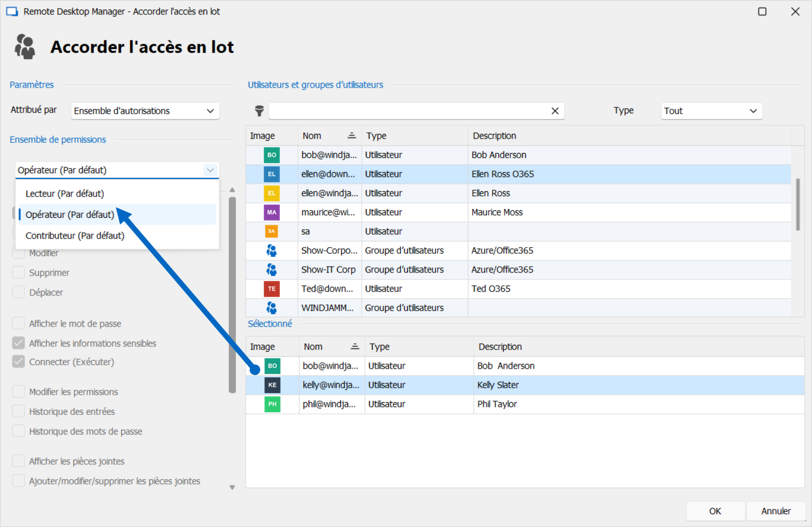
Task: Select the Maurice Moss MA avatar icon
Action: coord(272,212)
